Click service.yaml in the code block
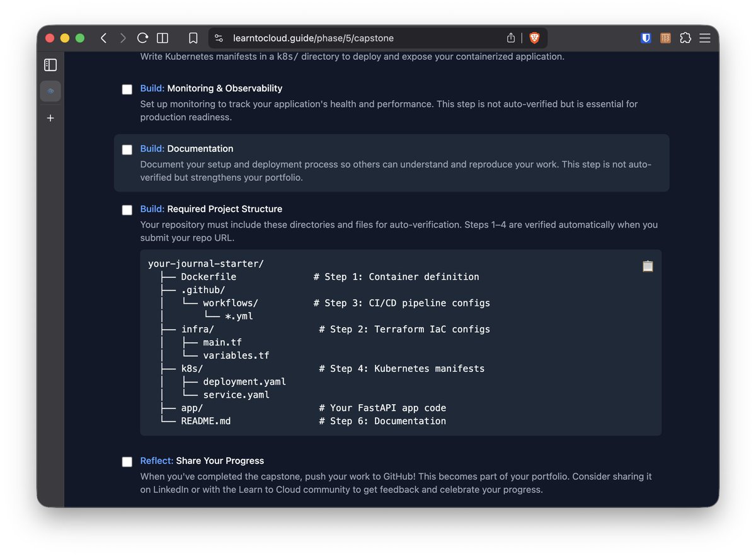 tap(236, 395)
